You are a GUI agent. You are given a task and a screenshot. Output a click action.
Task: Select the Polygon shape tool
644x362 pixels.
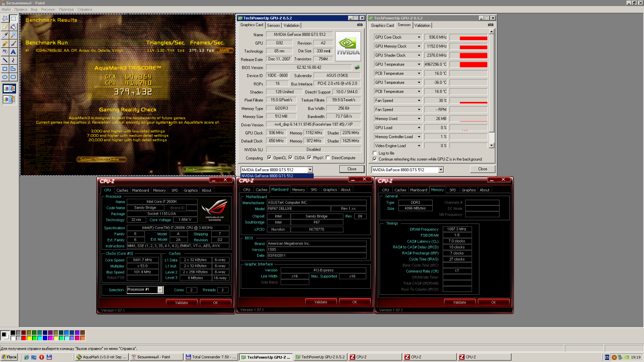click(13, 68)
